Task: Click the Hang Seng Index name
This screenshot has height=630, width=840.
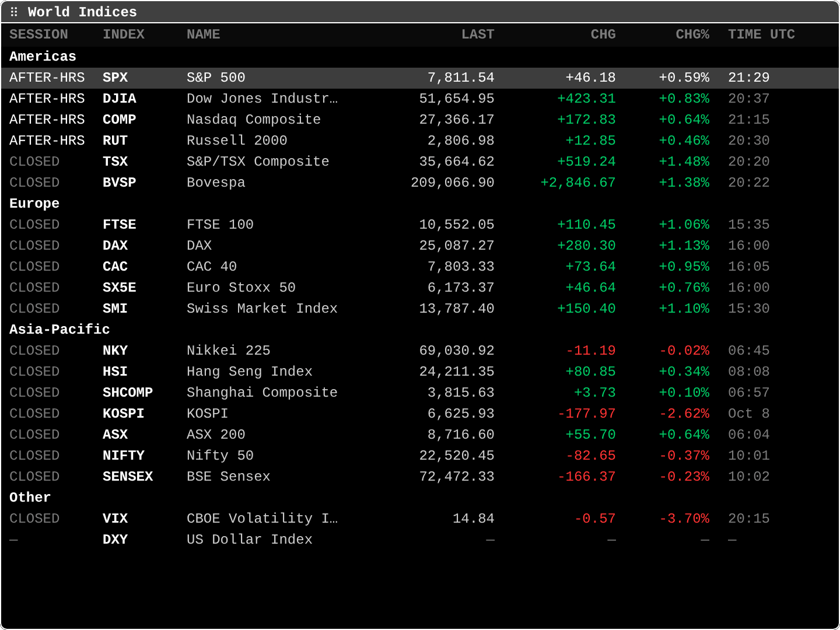Action: pyautogui.click(x=250, y=372)
